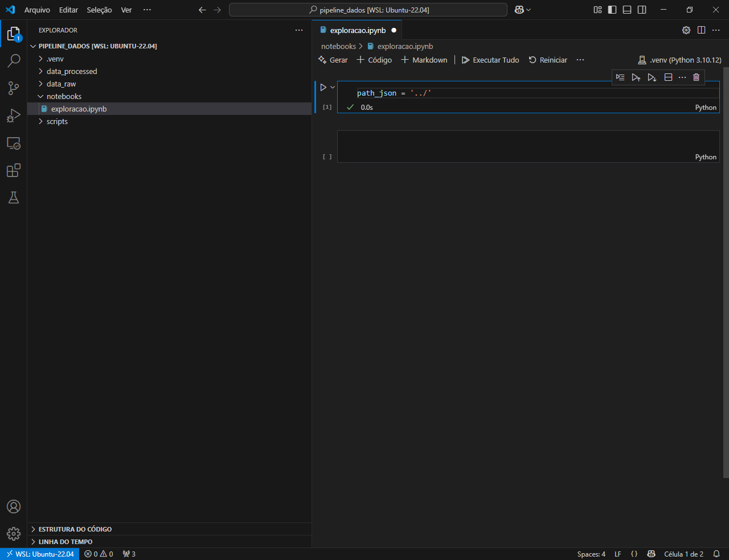Image resolution: width=729 pixels, height=560 pixels.
Task: Open the Arquivo menu
Action: click(37, 10)
